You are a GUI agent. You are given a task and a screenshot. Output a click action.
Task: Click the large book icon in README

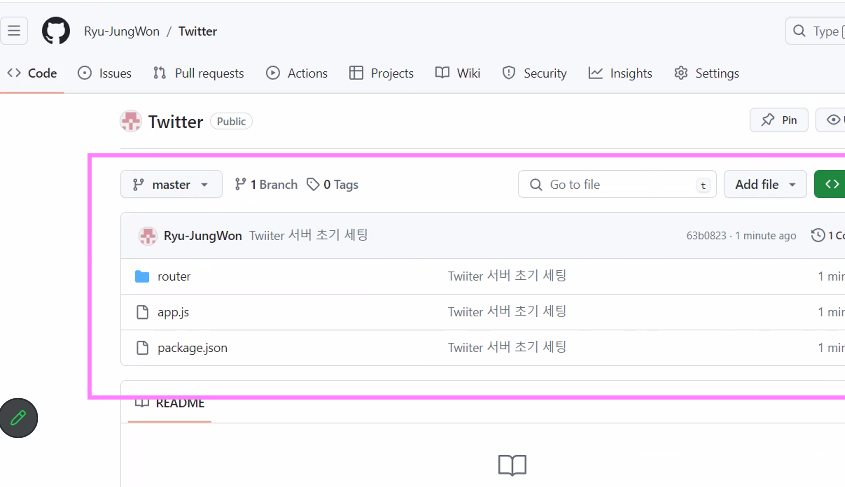point(512,465)
